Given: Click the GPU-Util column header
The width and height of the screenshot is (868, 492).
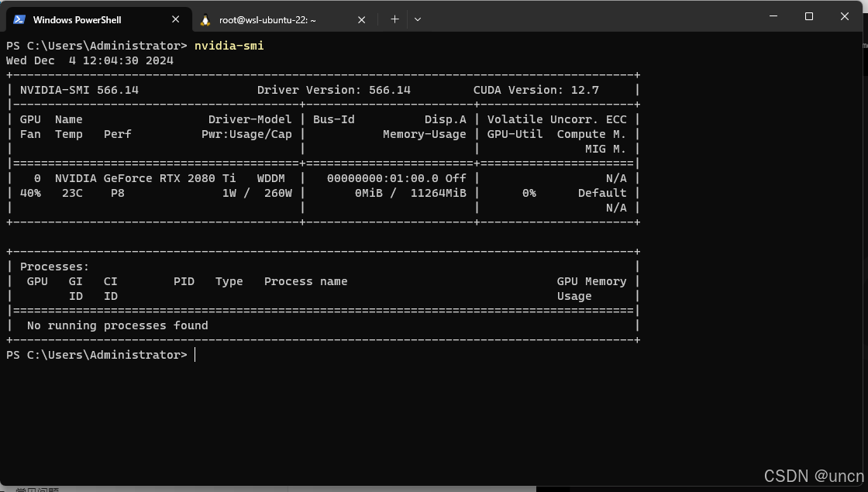Looking at the screenshot, I should click(515, 135).
